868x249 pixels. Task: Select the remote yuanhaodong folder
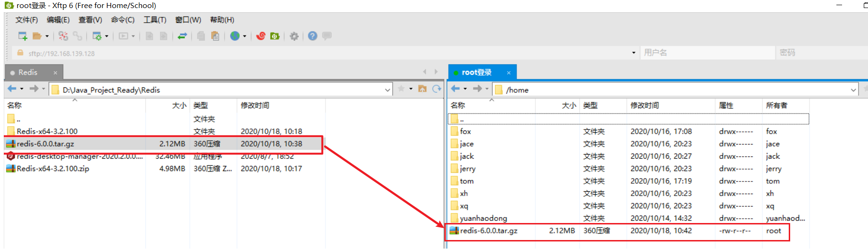pyautogui.click(x=628, y=218)
